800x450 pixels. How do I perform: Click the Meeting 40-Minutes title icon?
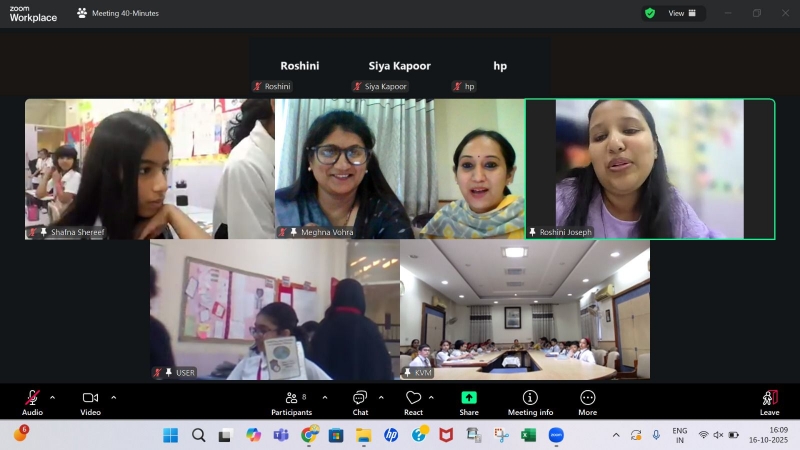(82, 13)
